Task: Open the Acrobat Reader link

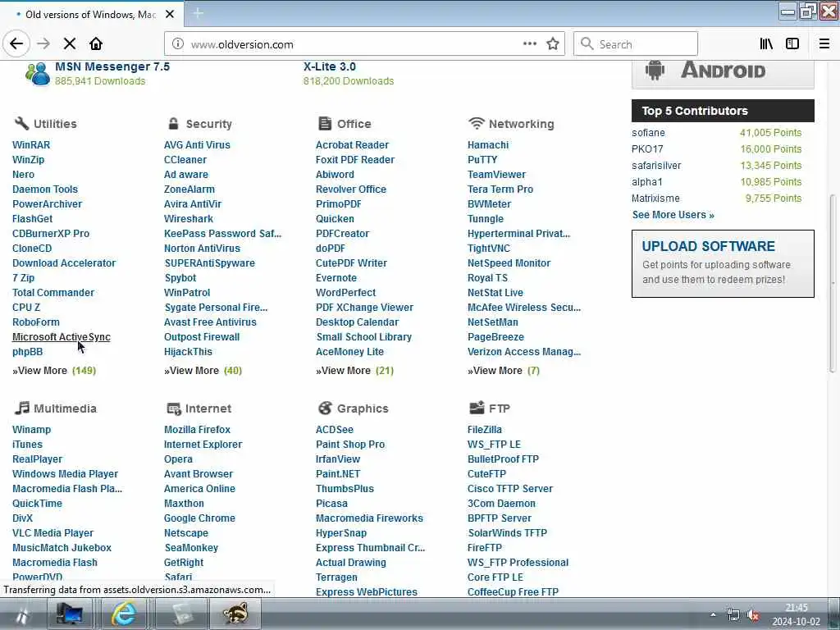Action: coord(352,145)
